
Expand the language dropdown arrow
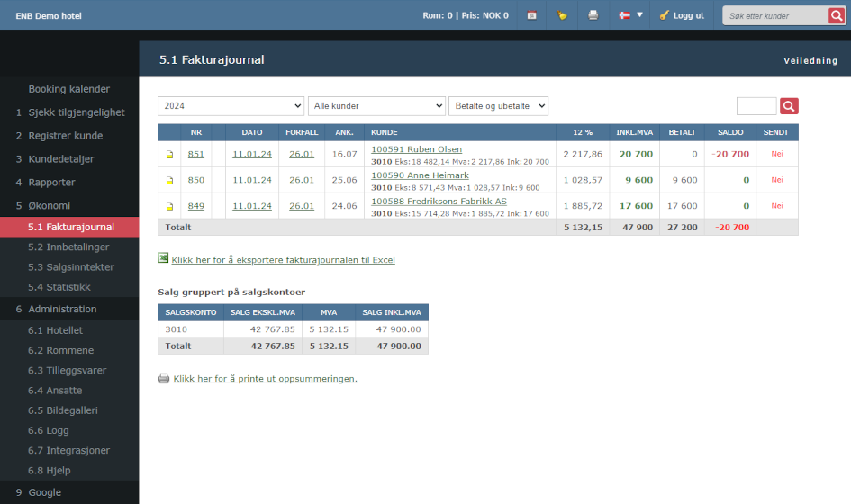639,14
